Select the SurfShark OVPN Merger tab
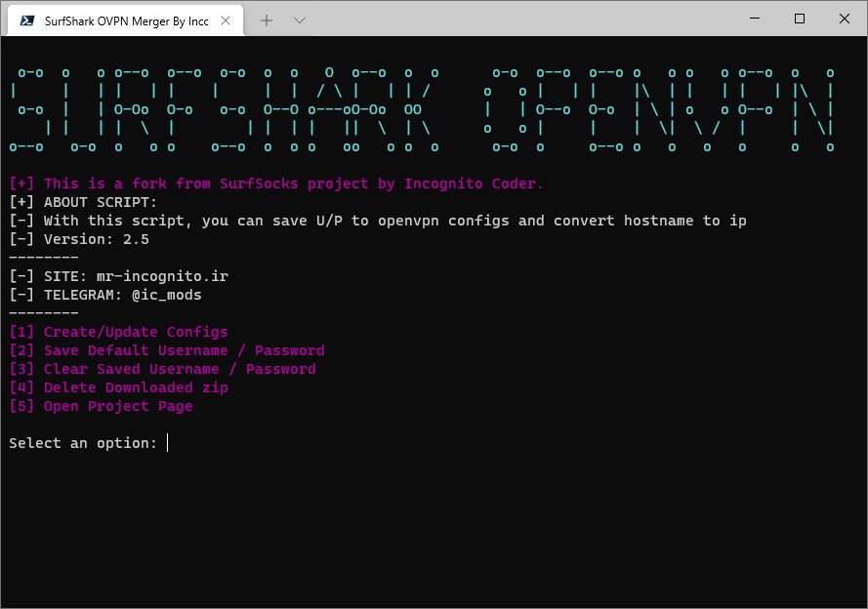This screenshot has width=868, height=609. coord(126,21)
